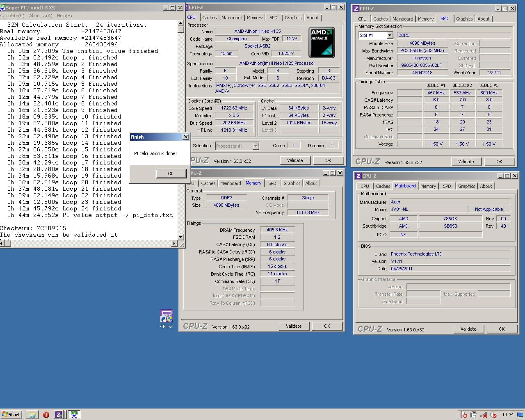Click OK in the Memory window
525x420 pixels.
pyautogui.click(x=327, y=326)
